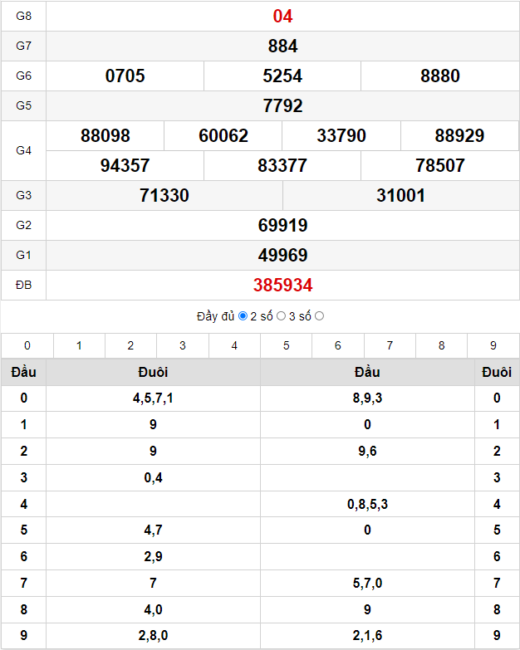Select the 'Đầy đủ' radio button
Viewport: 520px width, 650px height.
243,316
